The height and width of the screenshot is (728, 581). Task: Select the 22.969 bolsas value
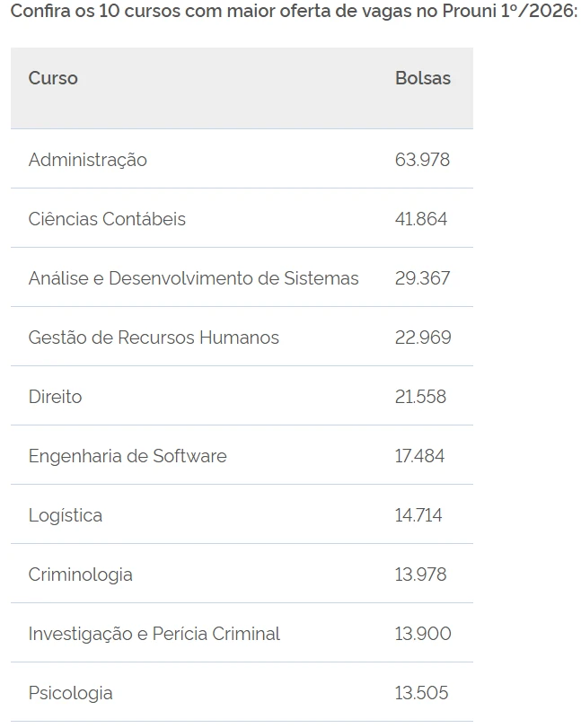click(x=422, y=338)
